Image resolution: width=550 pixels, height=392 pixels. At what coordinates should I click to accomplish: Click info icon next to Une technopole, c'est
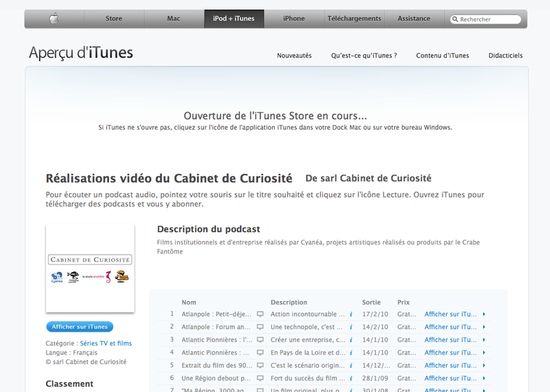point(351,327)
